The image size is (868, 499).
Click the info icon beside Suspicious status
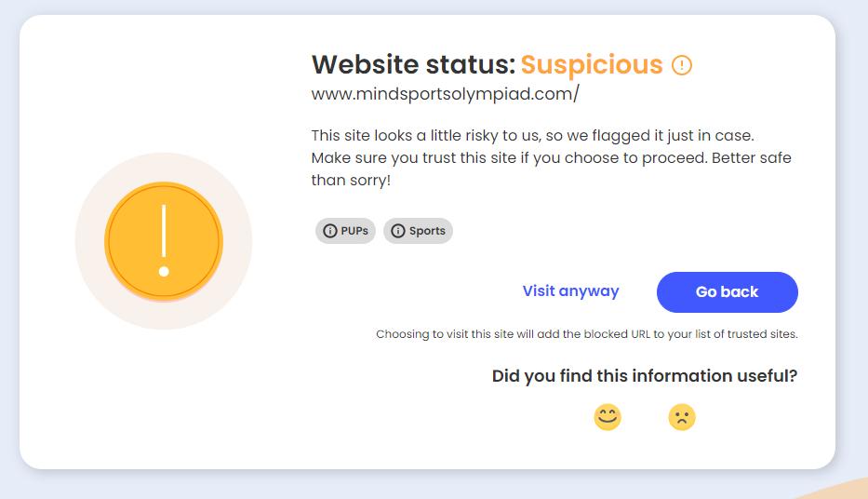pos(681,65)
